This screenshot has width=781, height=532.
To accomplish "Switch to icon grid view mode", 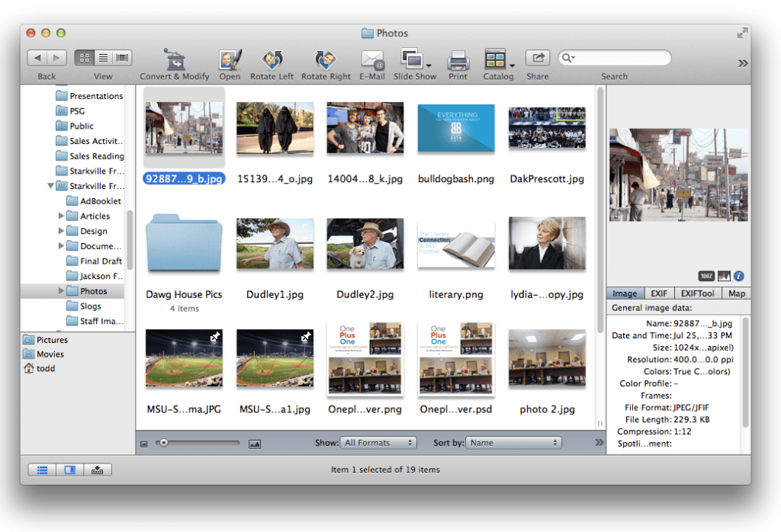I will click(84, 58).
